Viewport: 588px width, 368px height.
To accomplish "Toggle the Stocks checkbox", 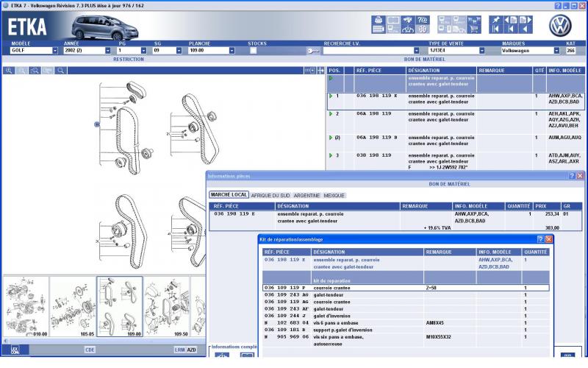I will tap(253, 51).
